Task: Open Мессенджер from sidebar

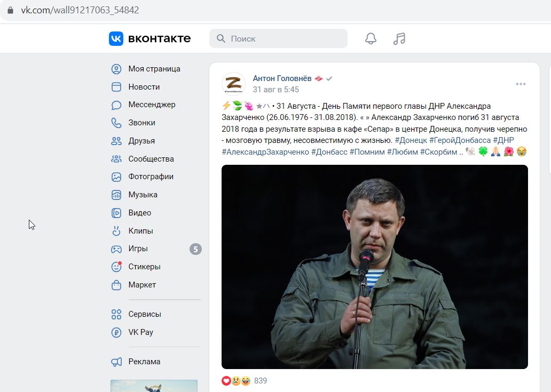Action: pos(152,105)
